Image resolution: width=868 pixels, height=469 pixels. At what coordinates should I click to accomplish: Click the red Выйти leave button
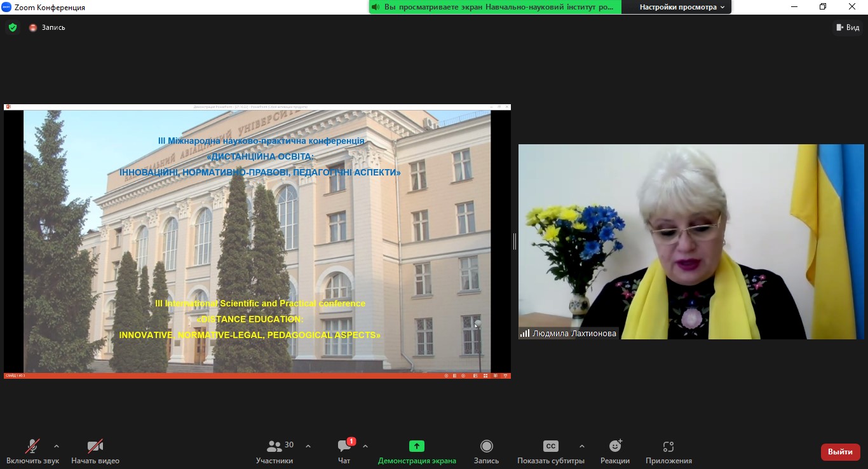point(840,452)
